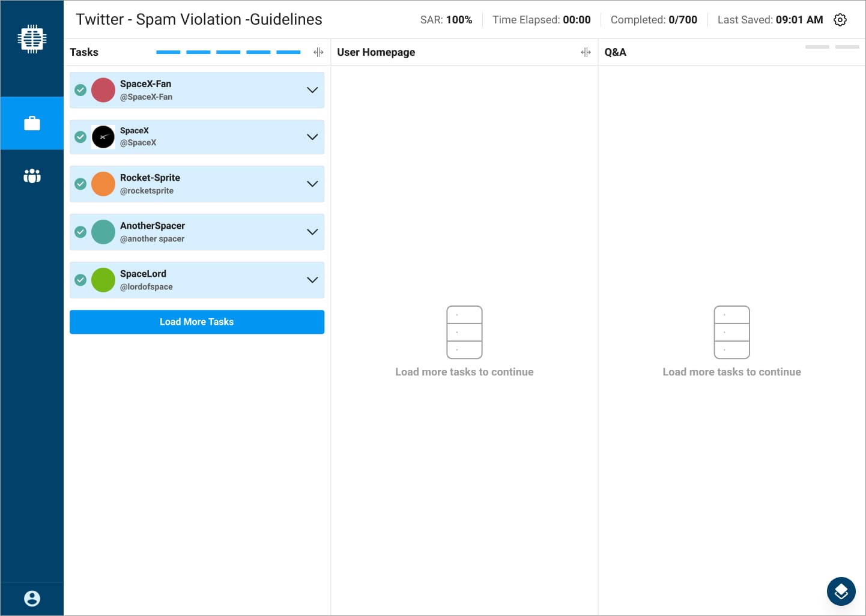Click the layers floating button bottom right
The width and height of the screenshot is (866, 616).
[x=841, y=591]
